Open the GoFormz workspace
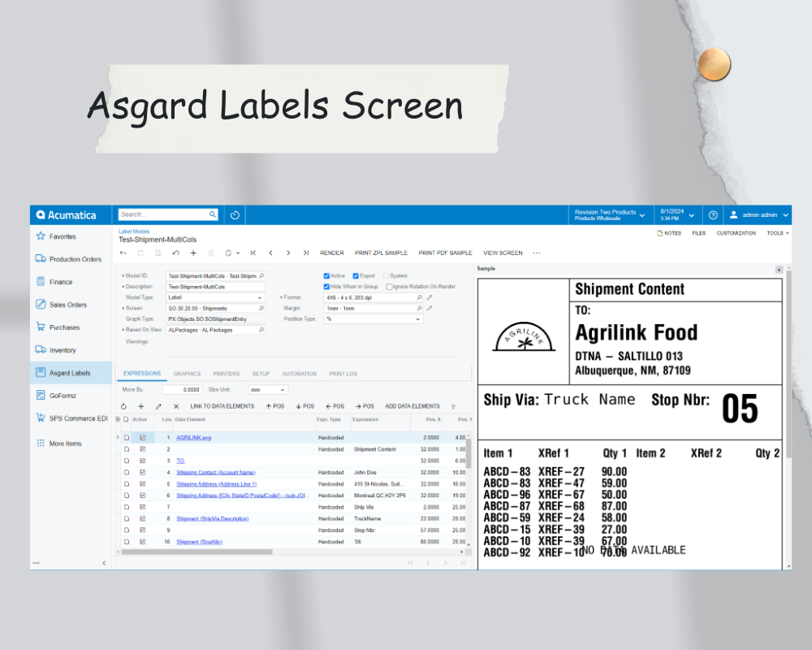 (56, 396)
